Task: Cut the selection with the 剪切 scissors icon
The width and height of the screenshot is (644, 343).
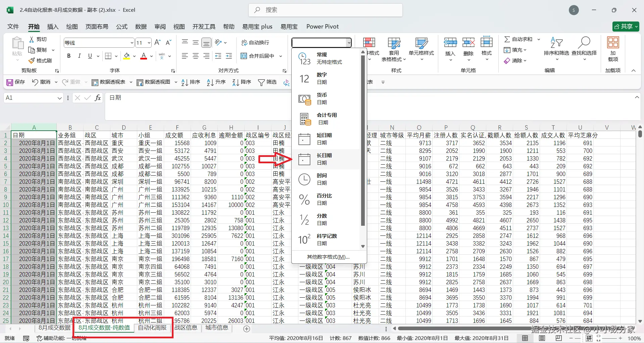Action: [32, 39]
